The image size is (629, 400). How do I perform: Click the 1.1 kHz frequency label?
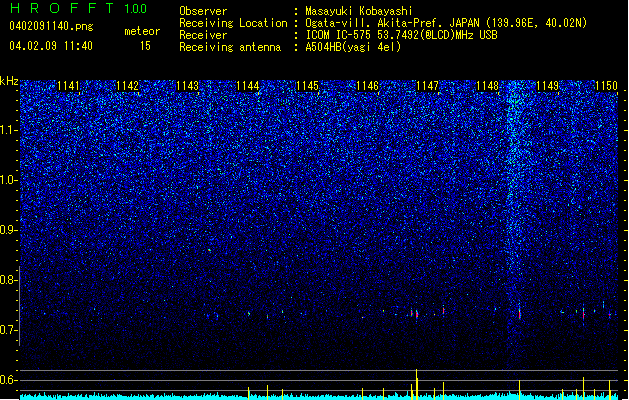click(x=9, y=130)
